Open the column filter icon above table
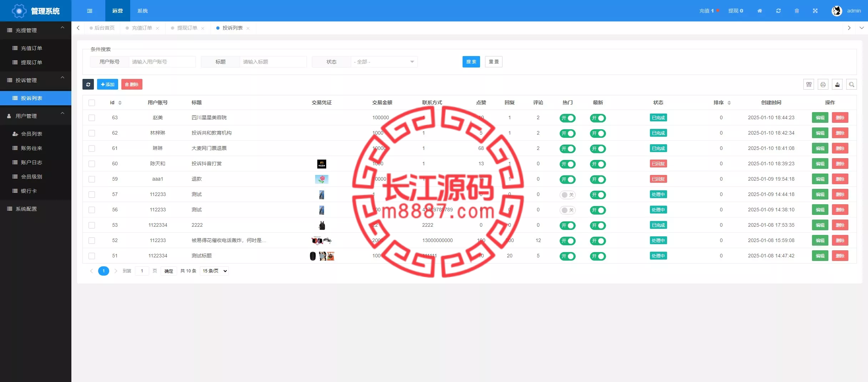868x382 pixels. [809, 84]
